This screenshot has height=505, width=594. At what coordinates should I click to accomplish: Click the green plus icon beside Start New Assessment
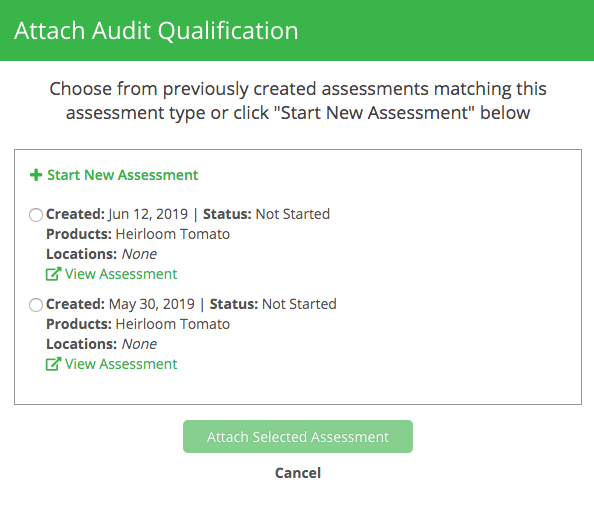36,175
